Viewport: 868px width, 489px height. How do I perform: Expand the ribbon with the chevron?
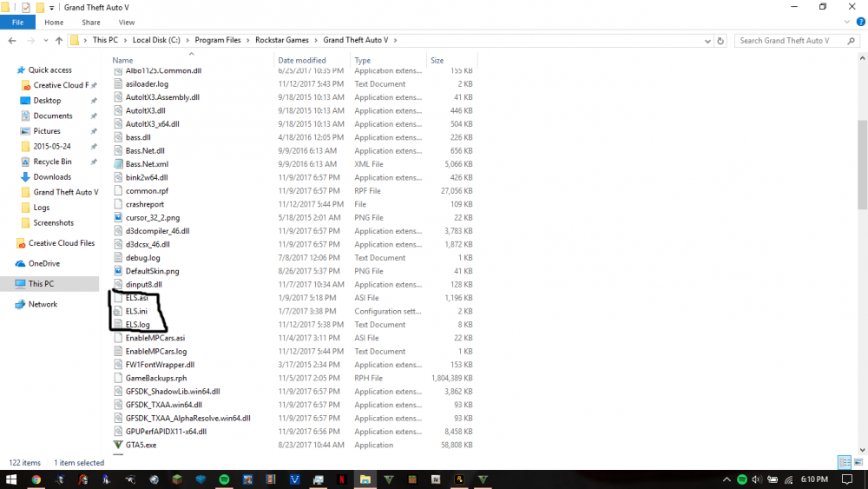point(847,23)
